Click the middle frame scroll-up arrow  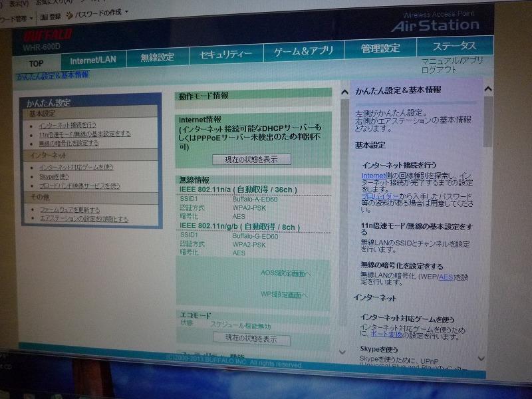(x=344, y=92)
